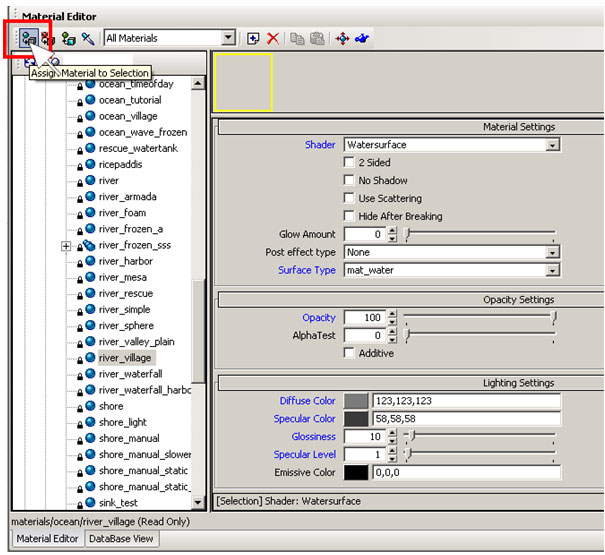
Task: Open the All Materials filter dropdown
Action: (x=228, y=38)
